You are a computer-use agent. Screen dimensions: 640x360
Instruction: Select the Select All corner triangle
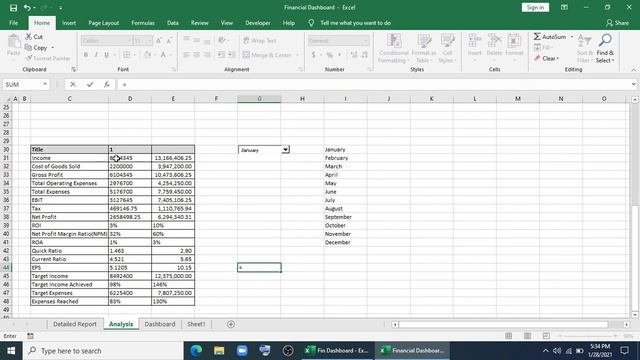(x=7, y=99)
